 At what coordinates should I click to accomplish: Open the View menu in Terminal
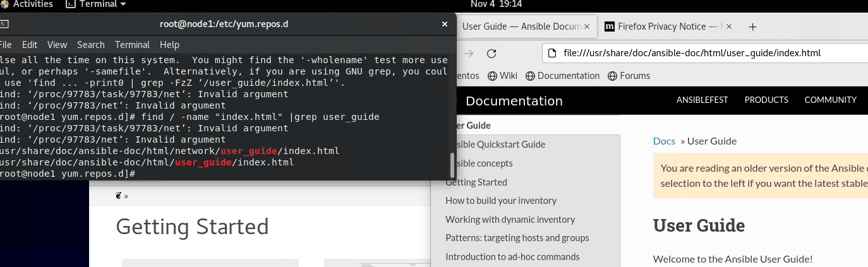[x=57, y=45]
